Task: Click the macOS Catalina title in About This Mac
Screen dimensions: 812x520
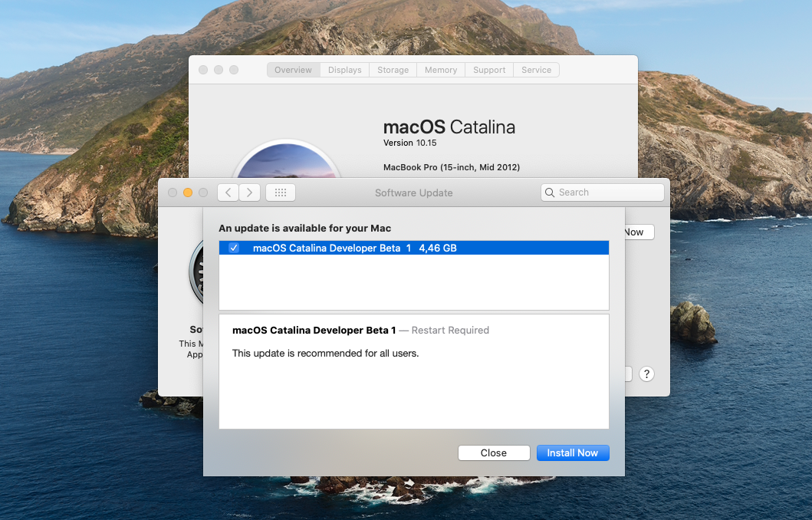Action: [449, 127]
